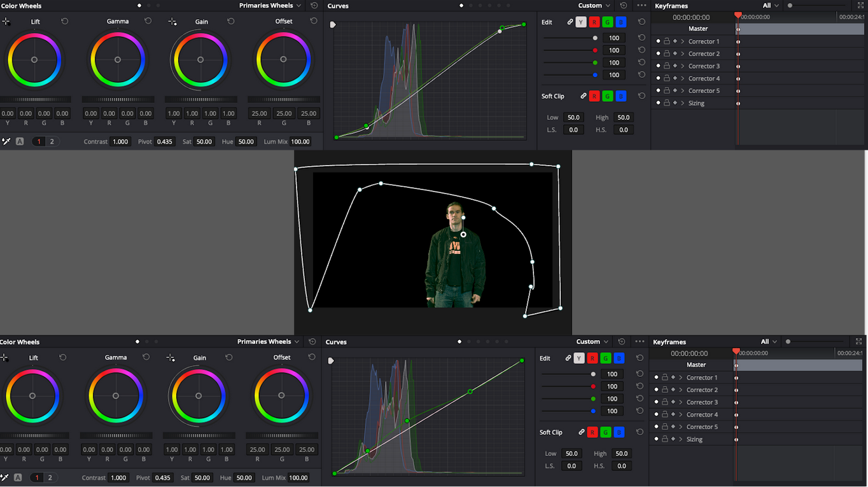
Task: Click lower green intensity slider handle
Action: (593, 399)
